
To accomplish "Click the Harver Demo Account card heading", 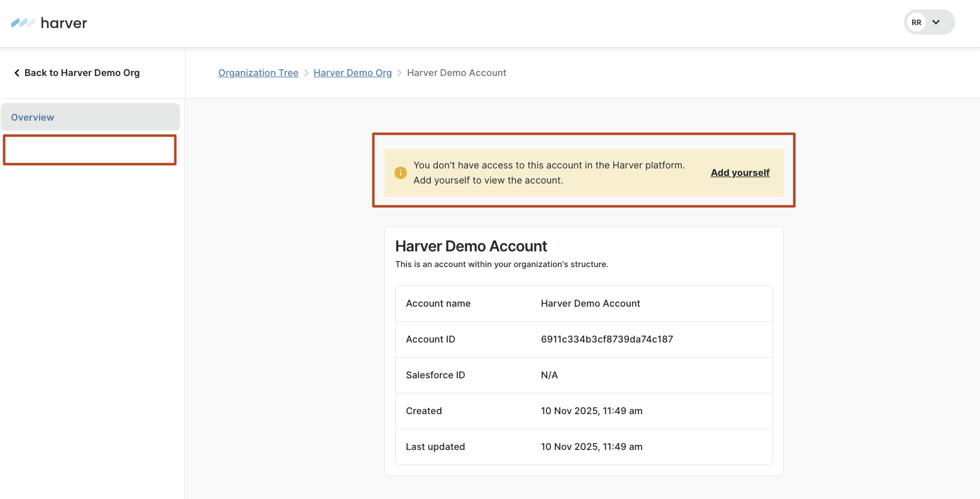I will click(x=471, y=246).
